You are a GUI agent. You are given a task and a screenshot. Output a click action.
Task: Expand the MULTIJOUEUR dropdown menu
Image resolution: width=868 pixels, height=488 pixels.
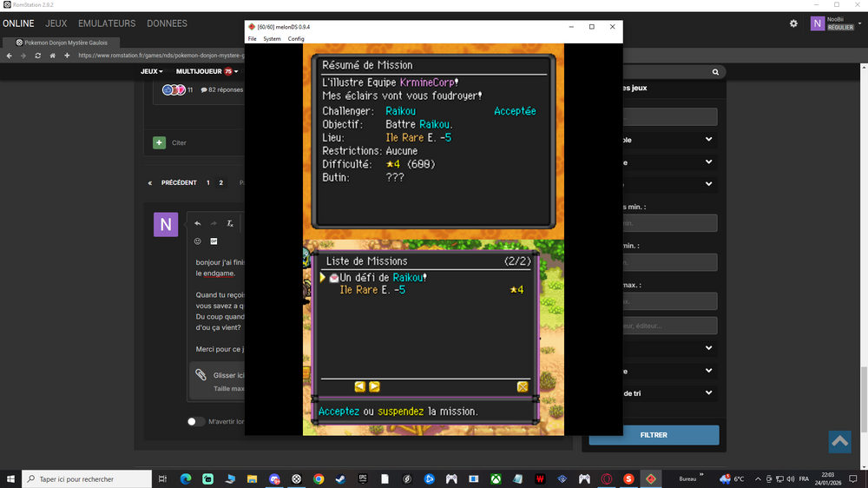click(207, 71)
